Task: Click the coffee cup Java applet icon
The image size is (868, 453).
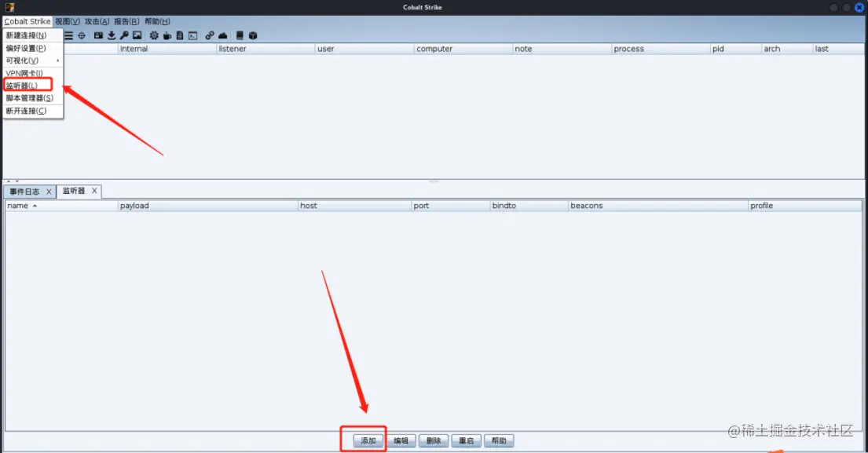Action: [167, 35]
